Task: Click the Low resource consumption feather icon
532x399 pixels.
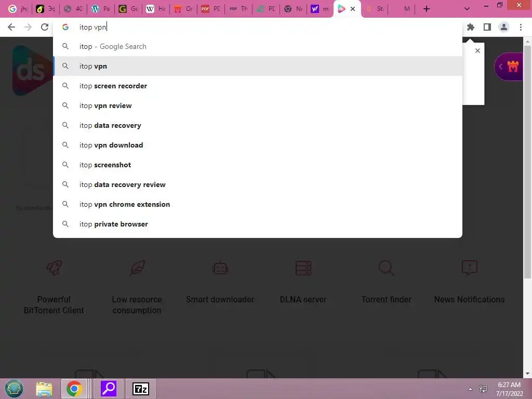Action: coord(137,268)
